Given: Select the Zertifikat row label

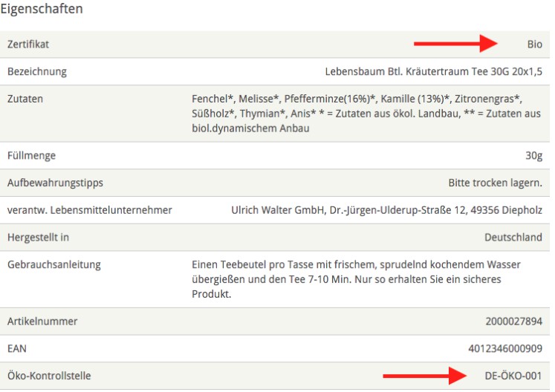Looking at the screenshot, I should (x=28, y=45).
